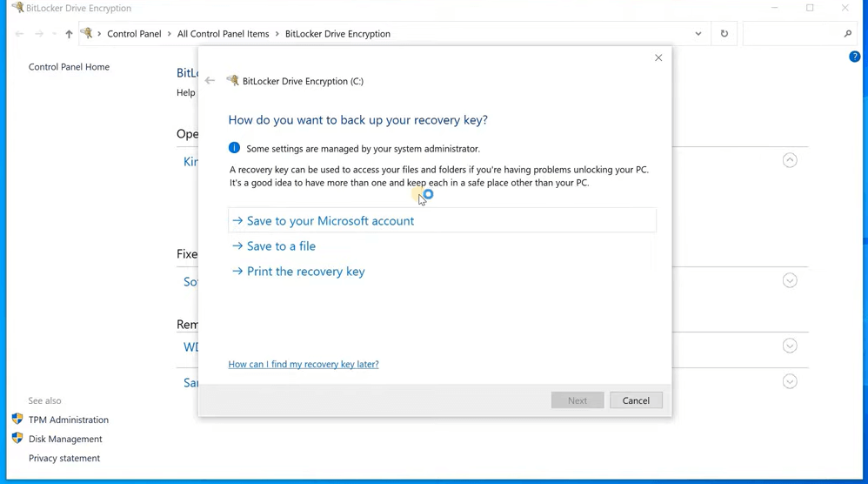
Task: Refresh the Control Panel view
Action: click(x=724, y=34)
